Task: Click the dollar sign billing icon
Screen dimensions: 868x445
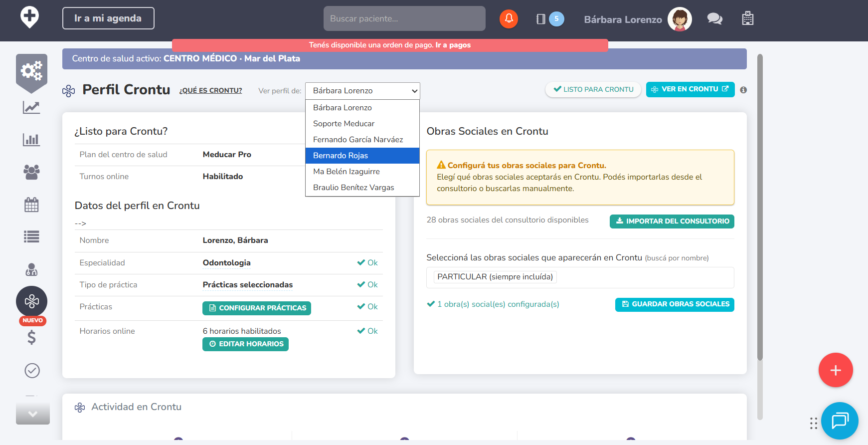Action: pyautogui.click(x=31, y=338)
